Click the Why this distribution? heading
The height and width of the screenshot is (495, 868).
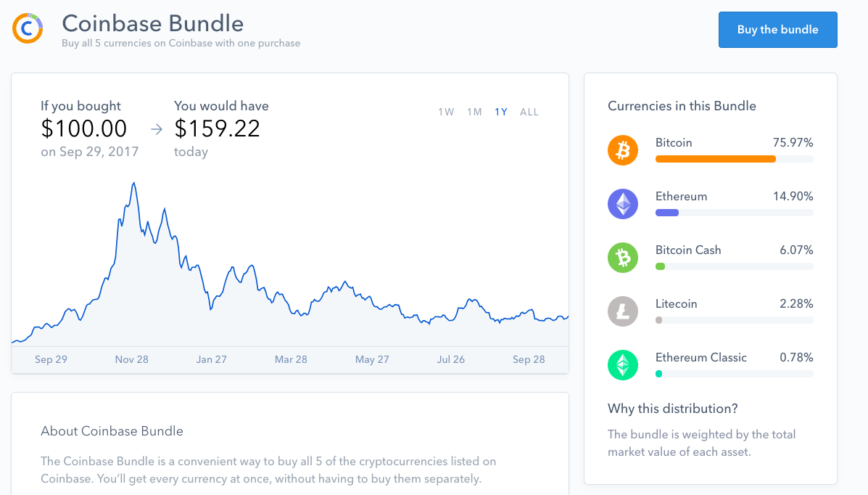672,409
